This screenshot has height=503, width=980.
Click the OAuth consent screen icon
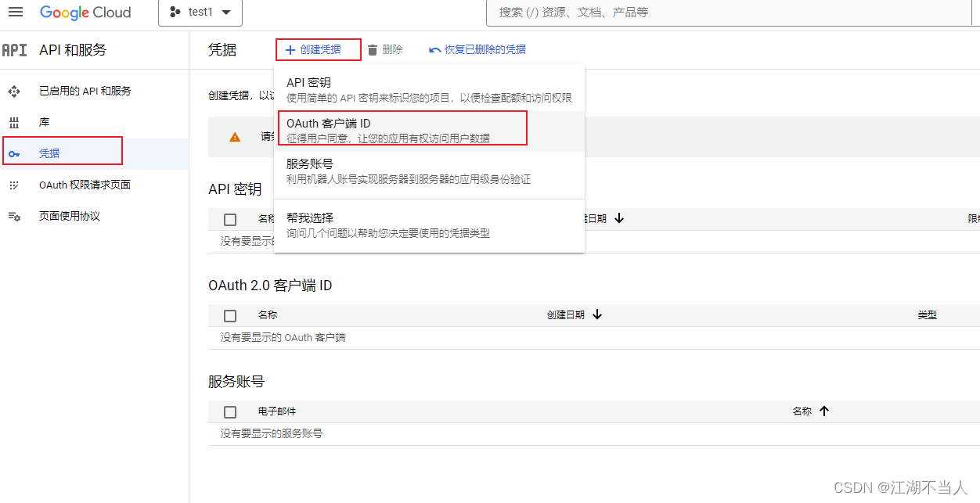[x=14, y=185]
